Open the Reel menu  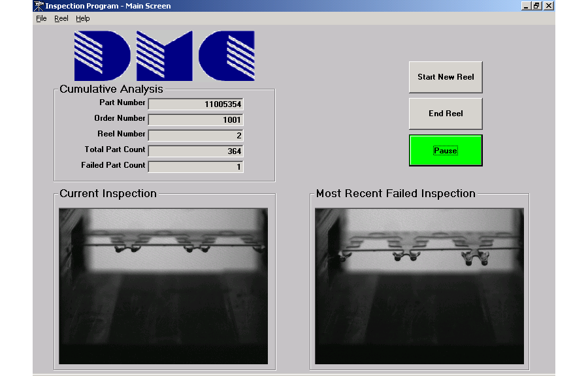tap(61, 18)
